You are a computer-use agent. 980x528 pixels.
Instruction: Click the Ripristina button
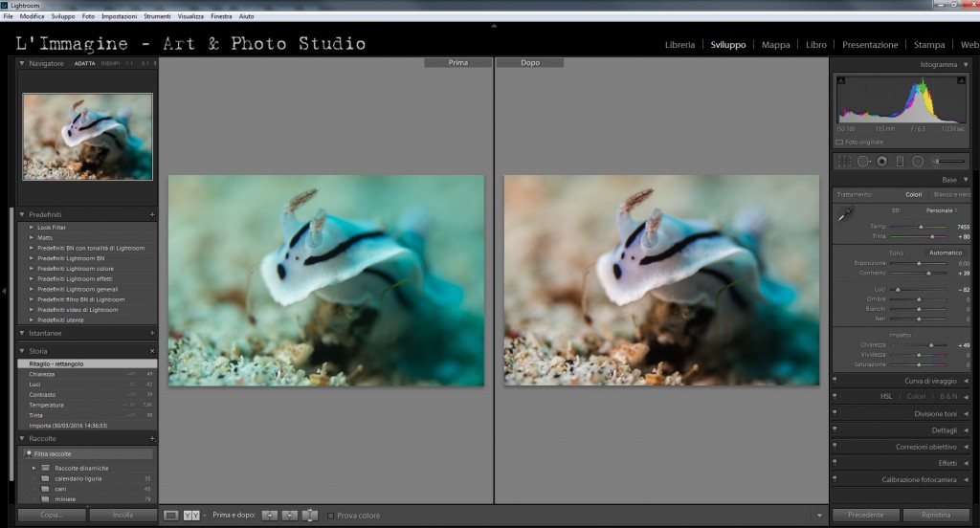point(936,515)
